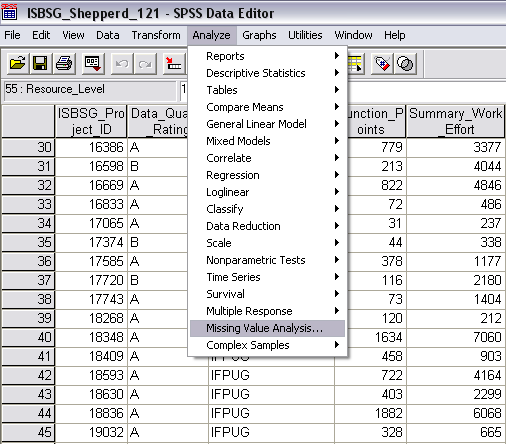Click project ID cell 17585

point(91,261)
